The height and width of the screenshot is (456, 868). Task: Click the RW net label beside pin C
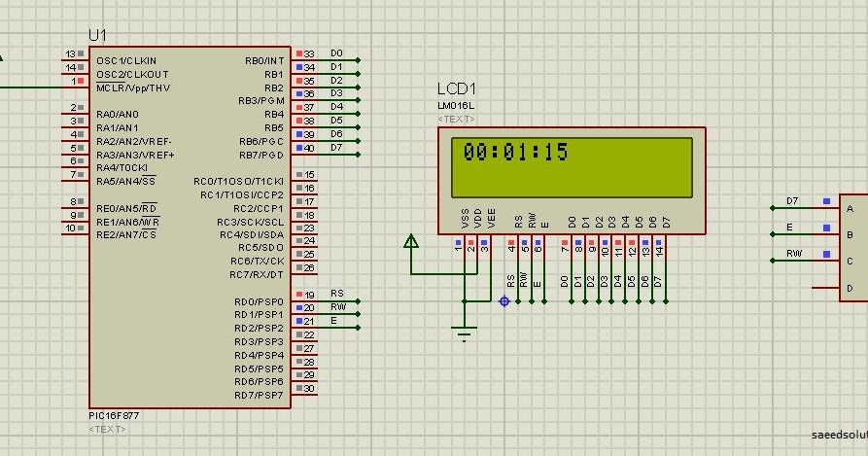794,254
